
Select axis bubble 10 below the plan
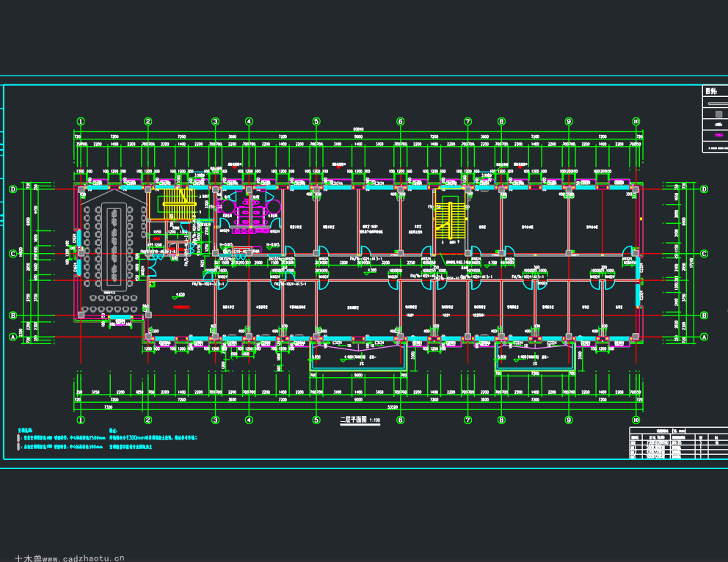(636, 420)
